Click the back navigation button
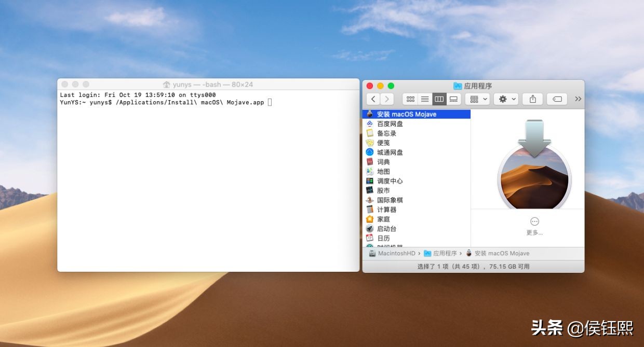 tap(373, 99)
